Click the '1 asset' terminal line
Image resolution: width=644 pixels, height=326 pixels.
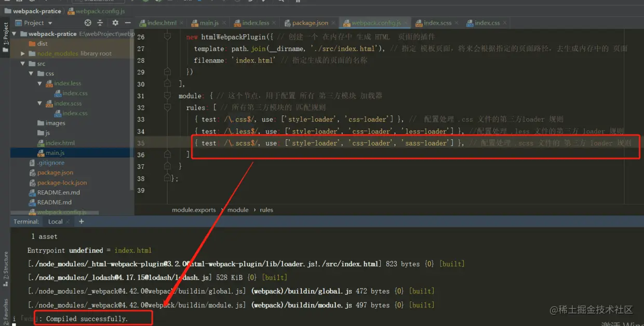[x=44, y=237]
